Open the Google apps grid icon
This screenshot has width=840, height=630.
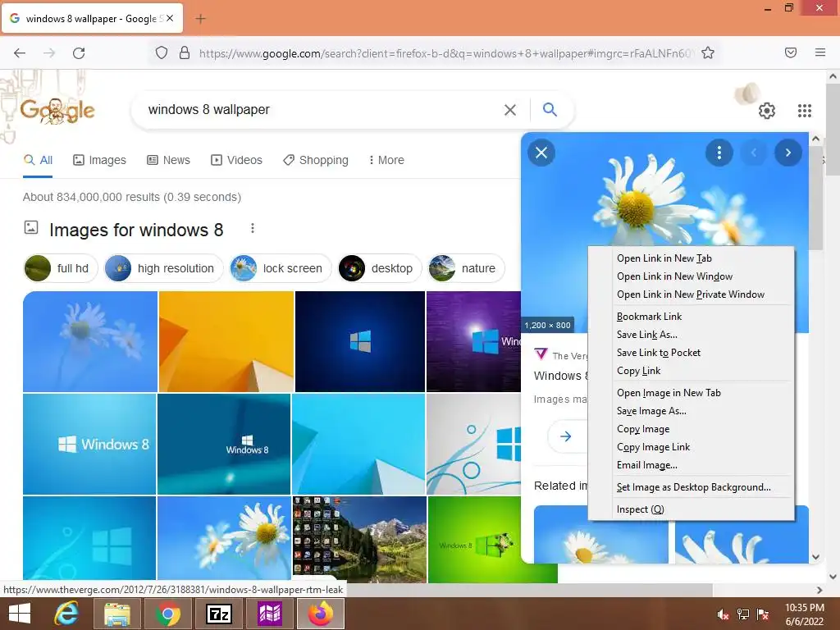coord(805,111)
